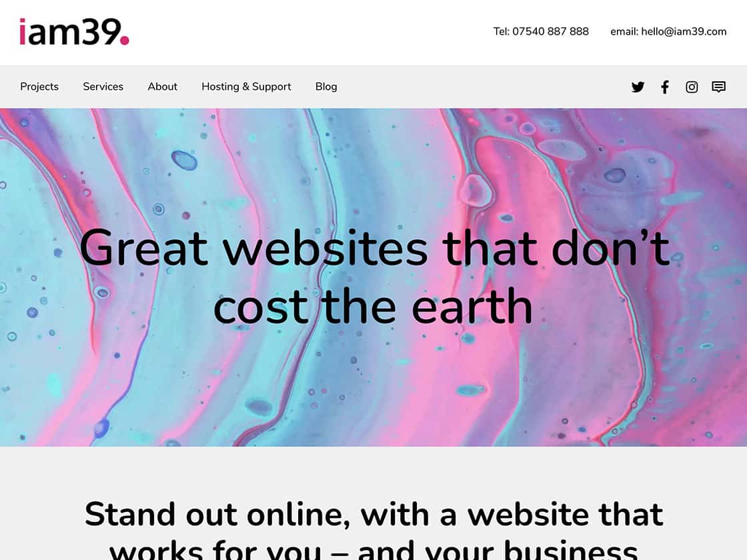Visit the Blog nav link
This screenshot has width=747, height=560.
(326, 87)
